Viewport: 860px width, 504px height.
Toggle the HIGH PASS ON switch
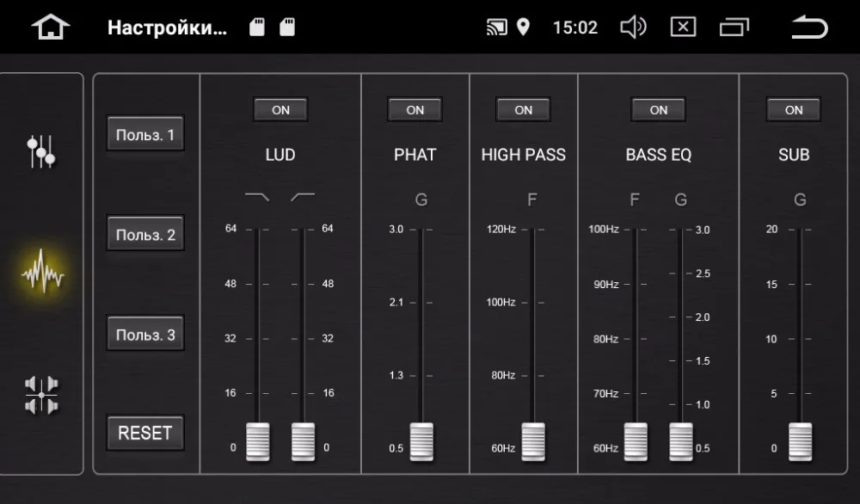pos(523,110)
